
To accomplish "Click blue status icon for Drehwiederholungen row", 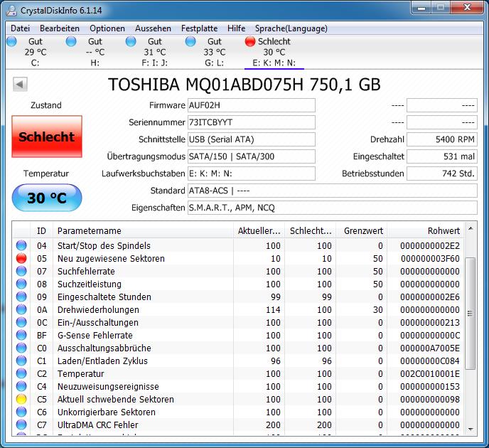I will [21, 309].
